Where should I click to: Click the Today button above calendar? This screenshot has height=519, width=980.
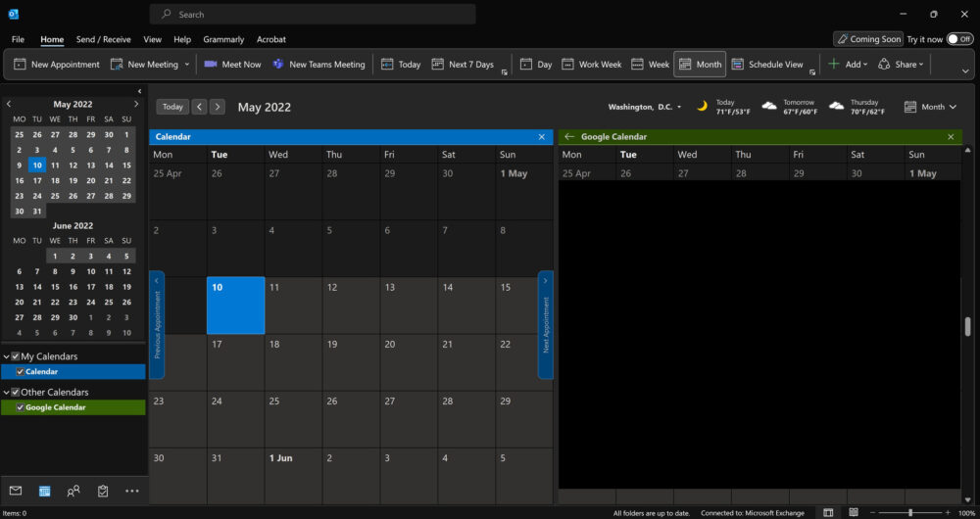click(172, 107)
